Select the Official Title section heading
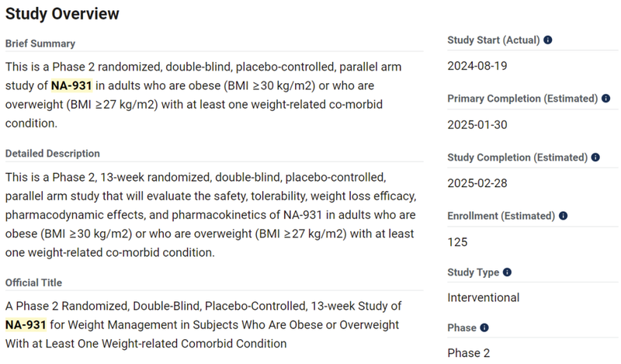The width and height of the screenshot is (621, 364). click(33, 283)
